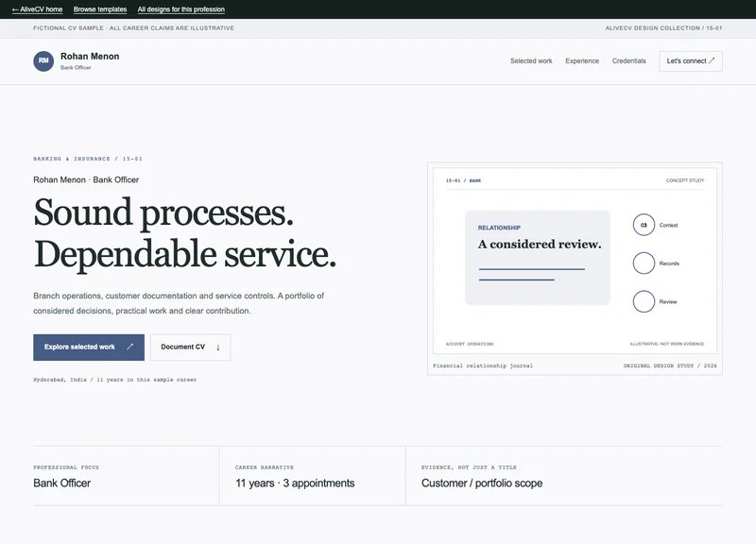Click the Career Narrative label

click(x=265, y=467)
